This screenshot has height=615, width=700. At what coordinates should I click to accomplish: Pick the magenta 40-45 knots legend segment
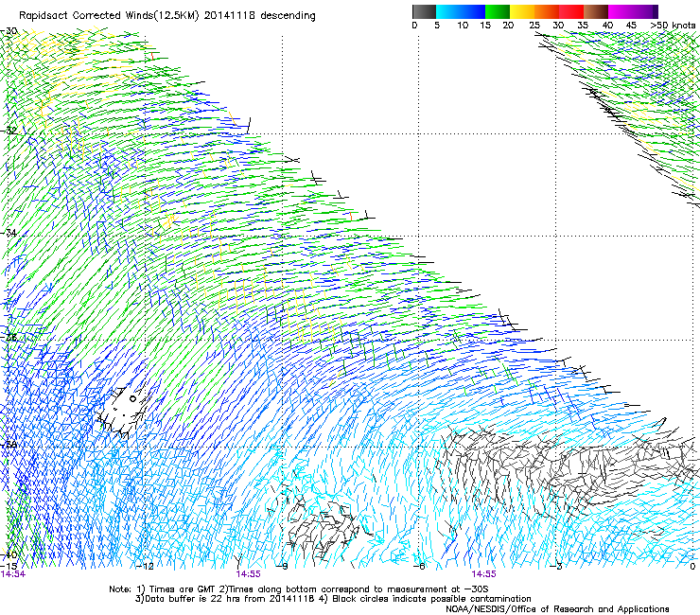click(621, 11)
